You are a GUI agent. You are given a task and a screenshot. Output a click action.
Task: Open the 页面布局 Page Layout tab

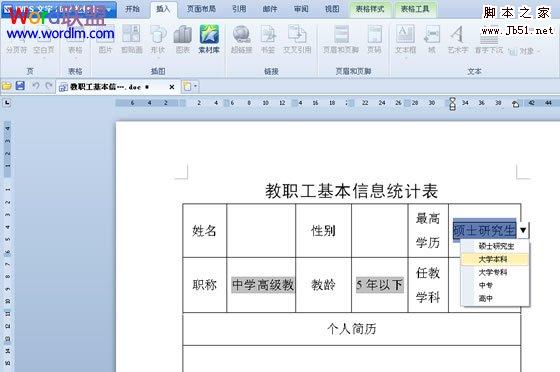click(201, 9)
